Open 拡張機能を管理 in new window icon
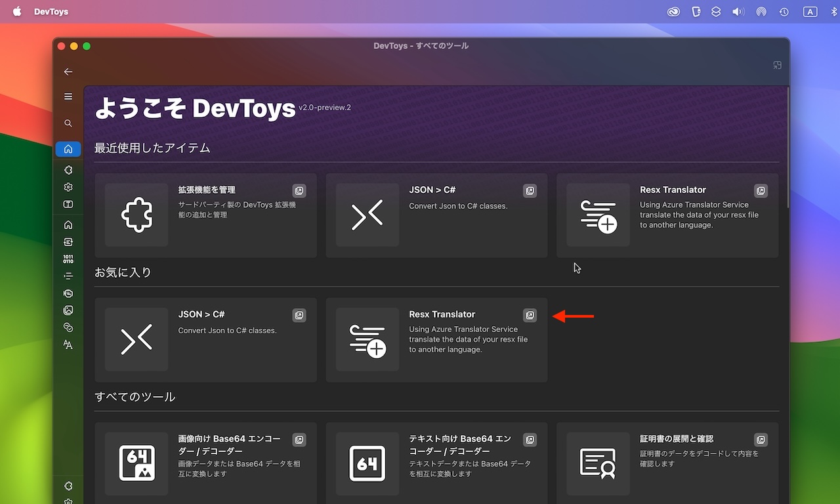840x504 pixels. coord(299,191)
